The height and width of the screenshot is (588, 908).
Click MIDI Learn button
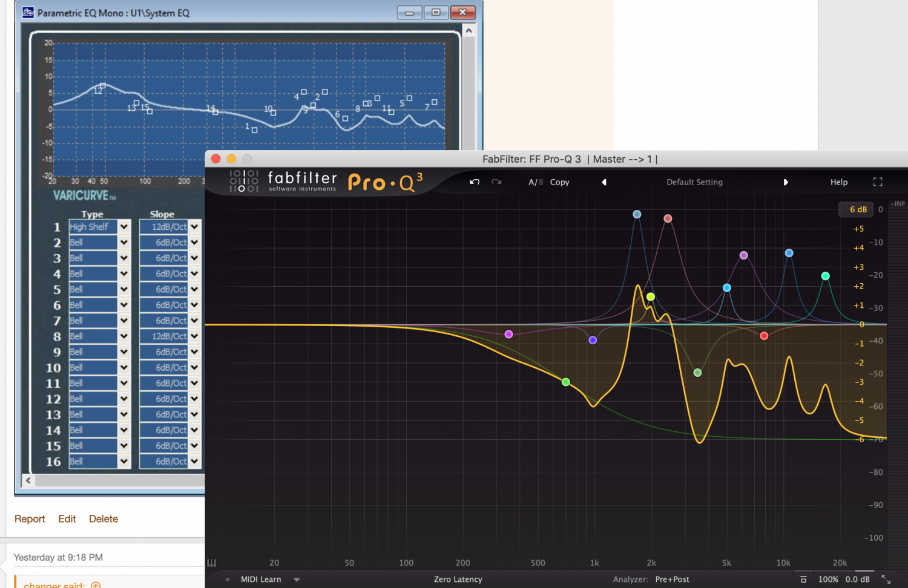pyautogui.click(x=261, y=579)
